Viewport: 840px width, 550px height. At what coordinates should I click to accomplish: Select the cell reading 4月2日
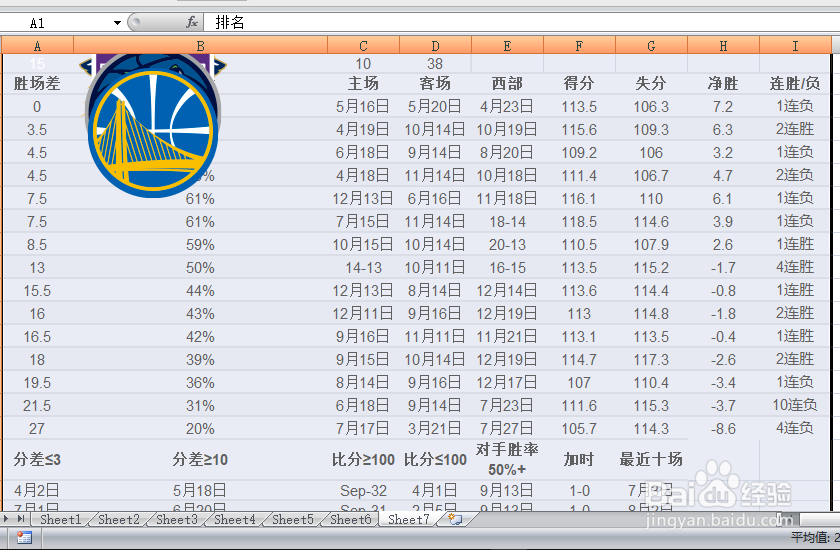(x=38, y=491)
